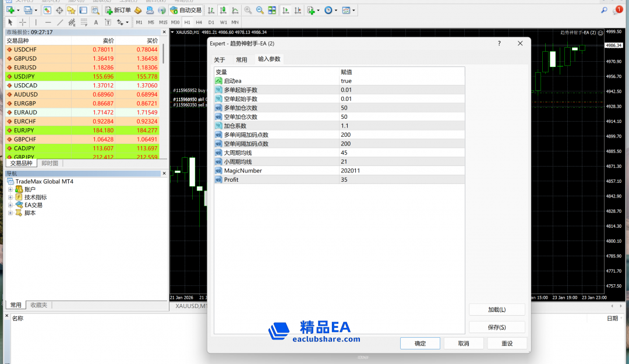
Task: Click the zoom out magnifier icon
Action: [260, 10]
